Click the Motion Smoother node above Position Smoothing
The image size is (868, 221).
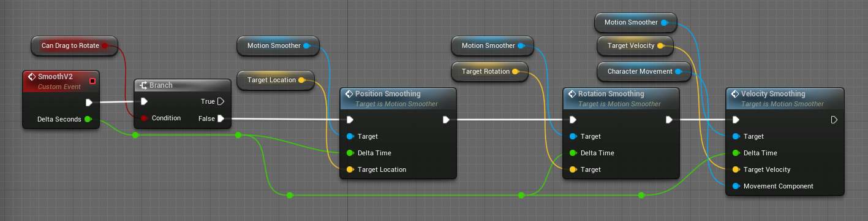278,45
